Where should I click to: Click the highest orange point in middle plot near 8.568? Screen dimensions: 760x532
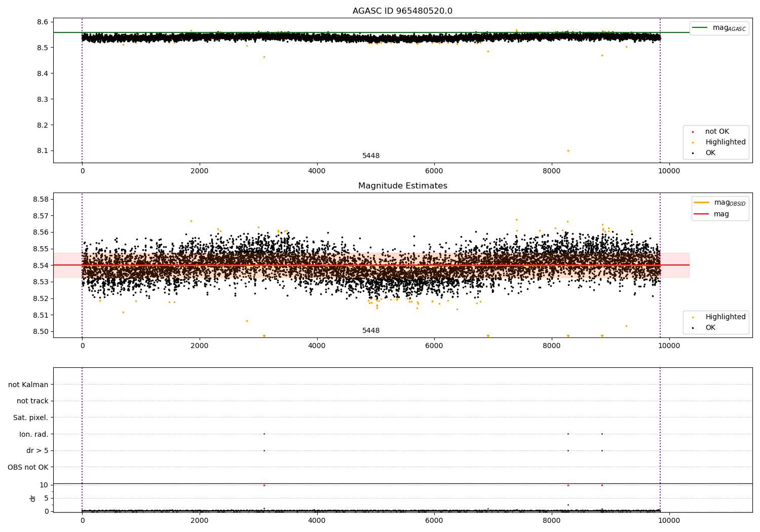click(516, 219)
